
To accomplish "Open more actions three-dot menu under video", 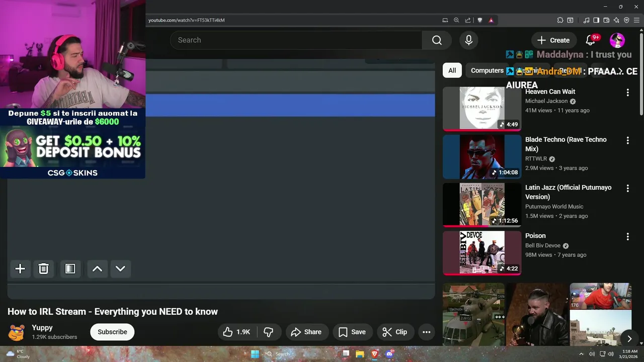I will pyautogui.click(x=426, y=332).
